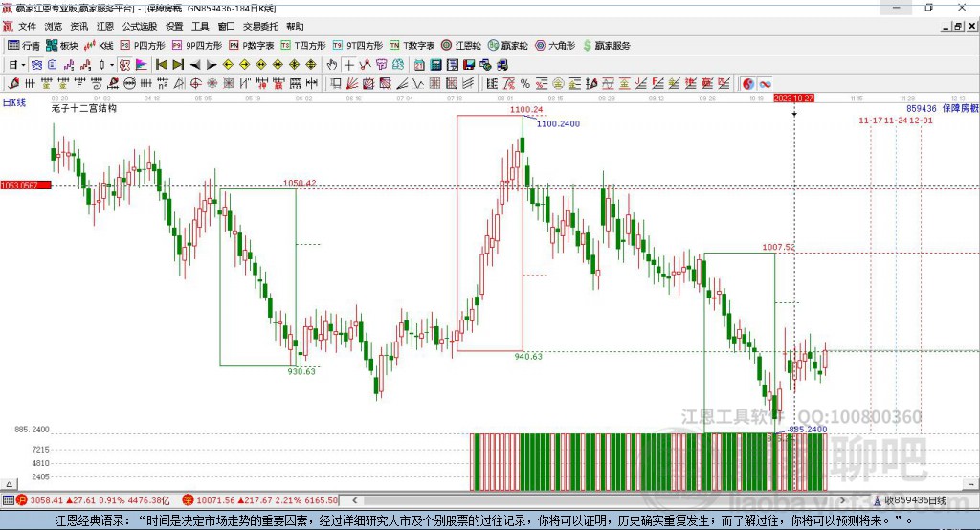Expand the 日 period dropdown
The height and width of the screenshot is (530, 980).
pos(16,64)
